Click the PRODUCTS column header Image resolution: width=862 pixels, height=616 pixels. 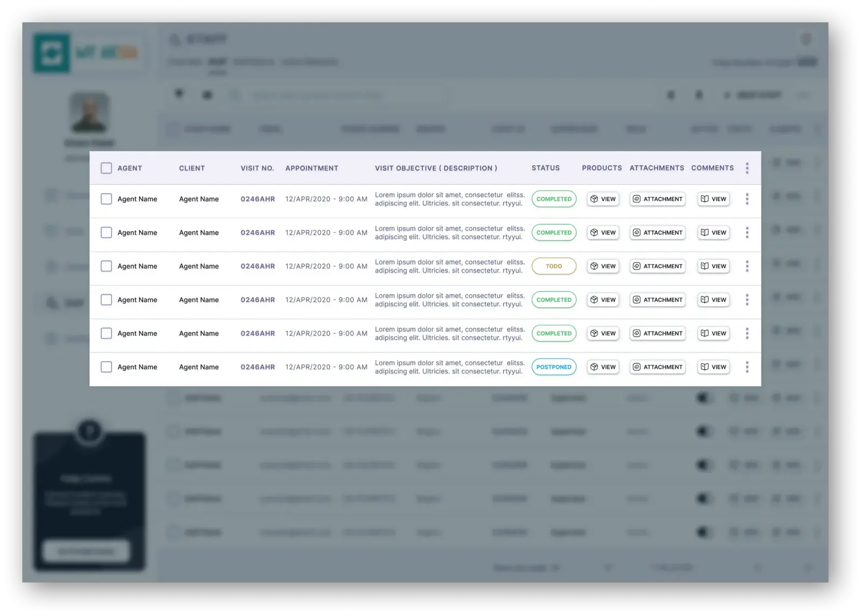tap(602, 168)
